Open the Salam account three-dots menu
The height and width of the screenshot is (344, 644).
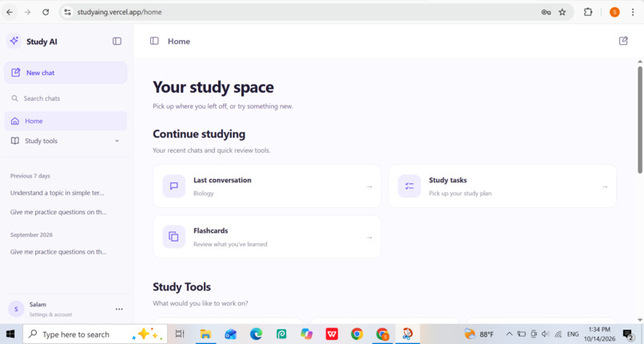(119, 309)
